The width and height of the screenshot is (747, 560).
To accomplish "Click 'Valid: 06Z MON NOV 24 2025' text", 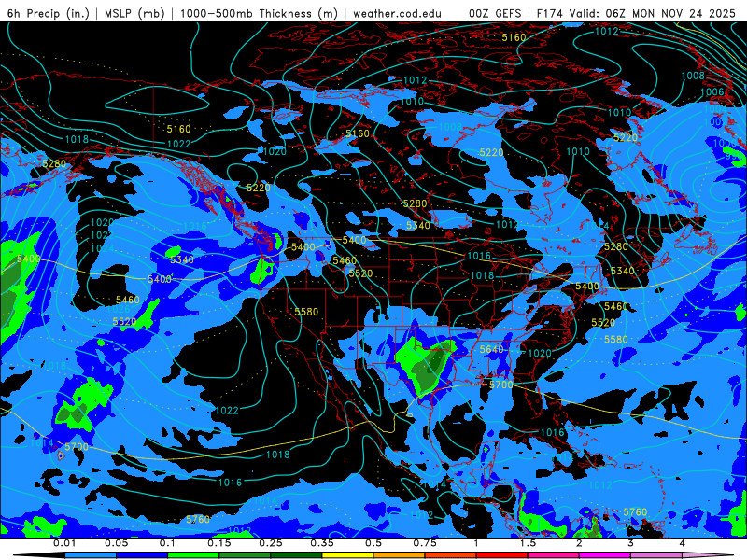I will [653, 13].
